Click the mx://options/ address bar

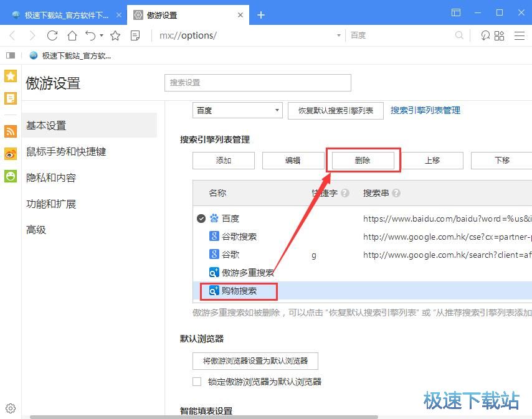pyautogui.click(x=244, y=35)
